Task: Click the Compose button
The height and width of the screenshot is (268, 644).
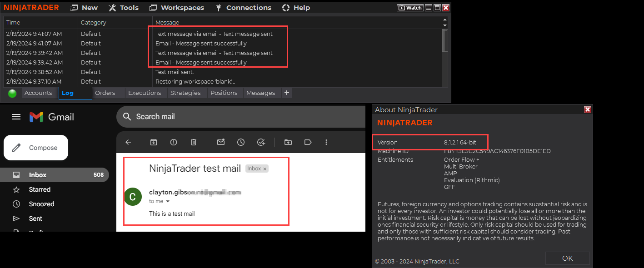Action: 36,148
